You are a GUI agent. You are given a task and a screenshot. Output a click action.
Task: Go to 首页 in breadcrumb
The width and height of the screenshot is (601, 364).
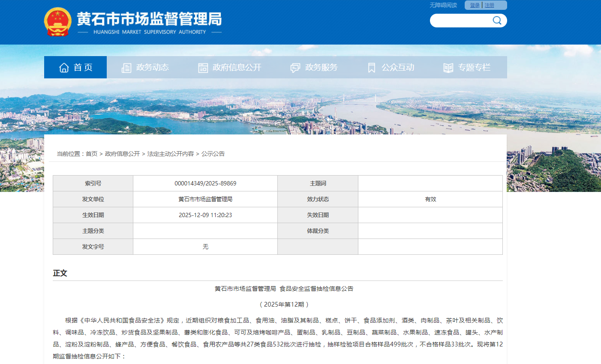coord(92,154)
